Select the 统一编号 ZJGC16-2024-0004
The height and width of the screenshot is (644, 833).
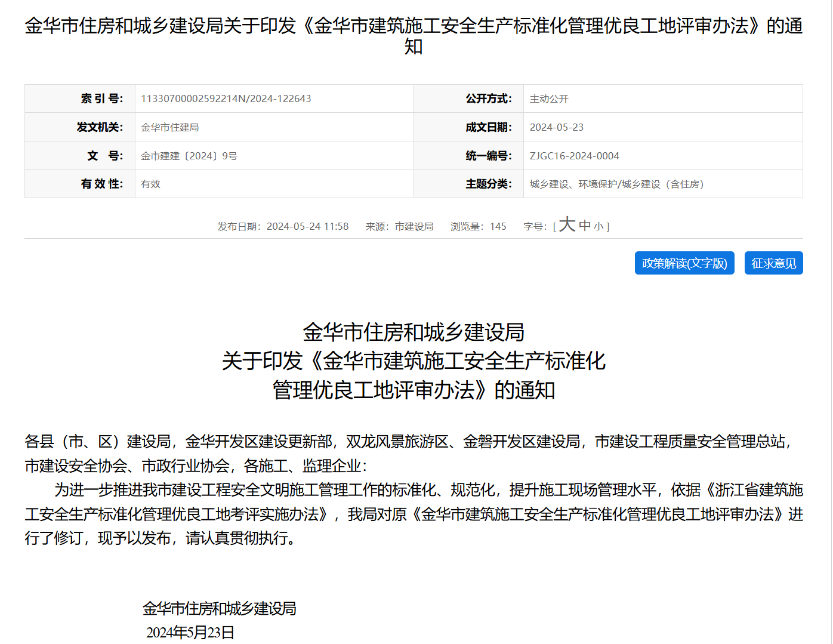[x=574, y=155]
